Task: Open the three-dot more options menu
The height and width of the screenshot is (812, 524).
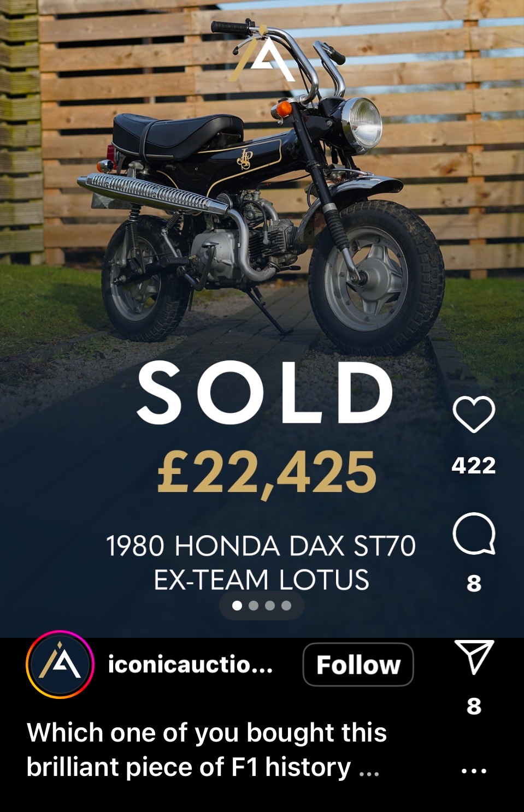Action: (474, 771)
